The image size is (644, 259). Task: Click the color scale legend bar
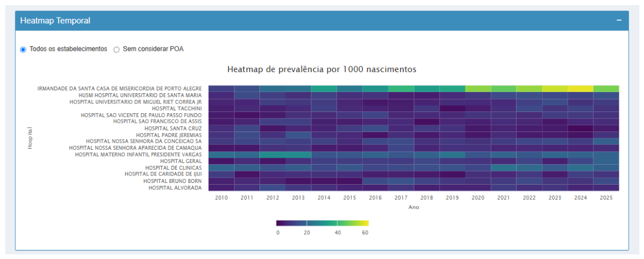point(322,223)
